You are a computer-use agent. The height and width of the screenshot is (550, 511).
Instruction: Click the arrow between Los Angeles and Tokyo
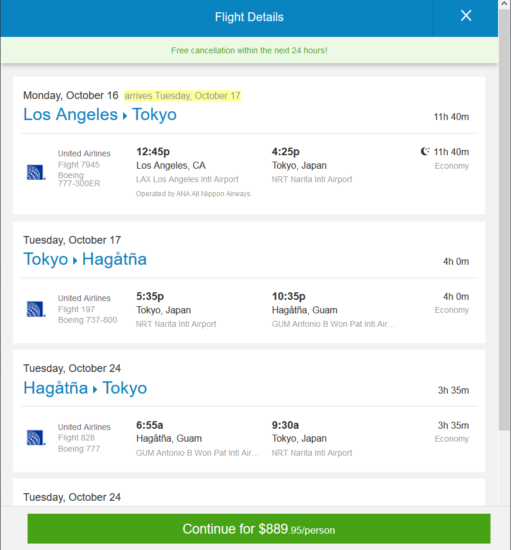[125, 116]
